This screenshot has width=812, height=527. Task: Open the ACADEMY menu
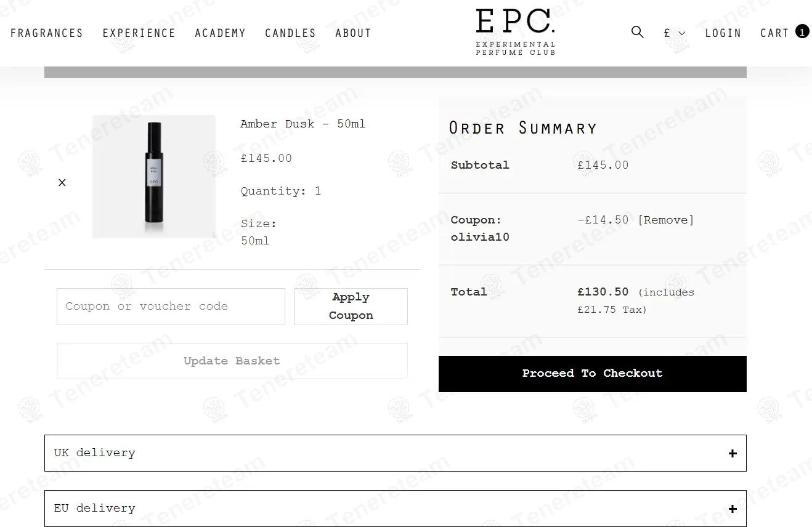[x=220, y=33]
